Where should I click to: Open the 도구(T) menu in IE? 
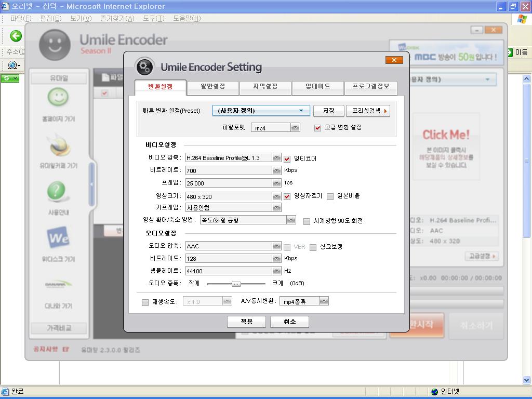pyautogui.click(x=153, y=18)
